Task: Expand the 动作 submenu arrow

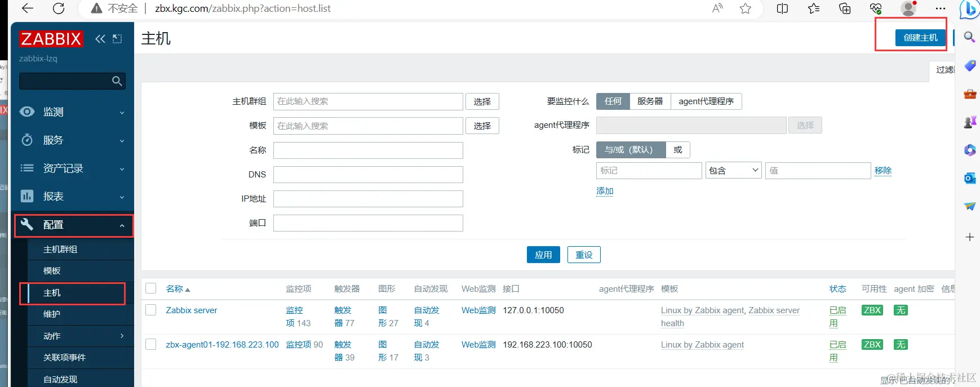Action: point(122,336)
